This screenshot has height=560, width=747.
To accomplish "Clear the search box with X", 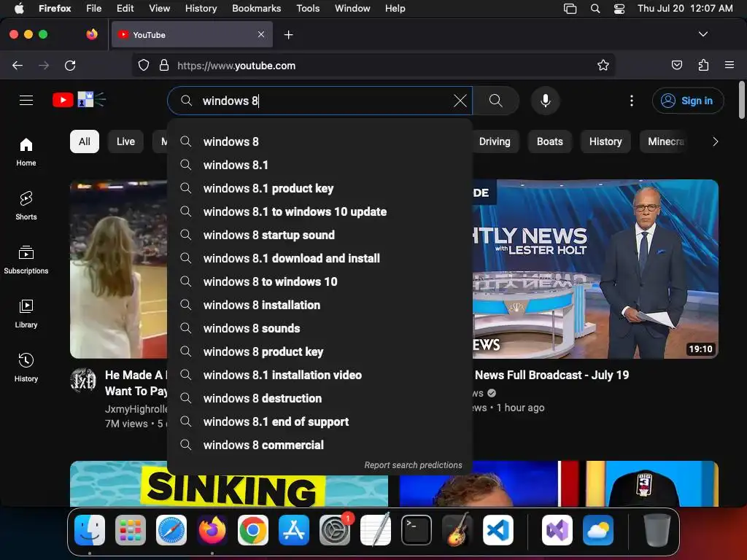I will 460,101.
